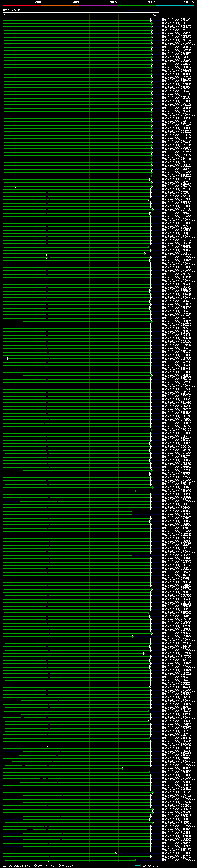This screenshot has height=868, width=197.
Task: Click the alignment arrowhead of the Q56FI7 row
Action: click(145, 254)
